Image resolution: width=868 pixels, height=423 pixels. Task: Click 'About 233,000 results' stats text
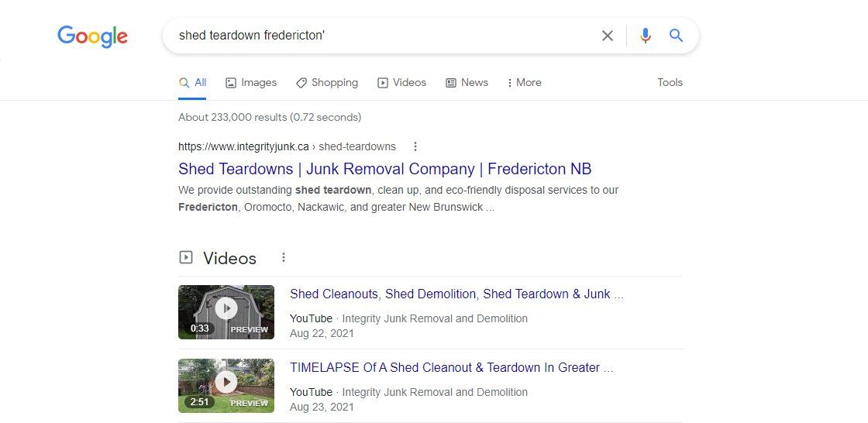pos(270,118)
